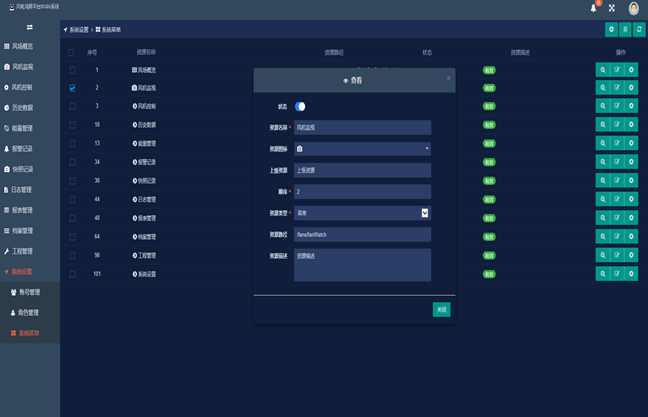Expand the 资源类型 dropdown showing 菜单
This screenshot has width=648, height=417.
424,212
